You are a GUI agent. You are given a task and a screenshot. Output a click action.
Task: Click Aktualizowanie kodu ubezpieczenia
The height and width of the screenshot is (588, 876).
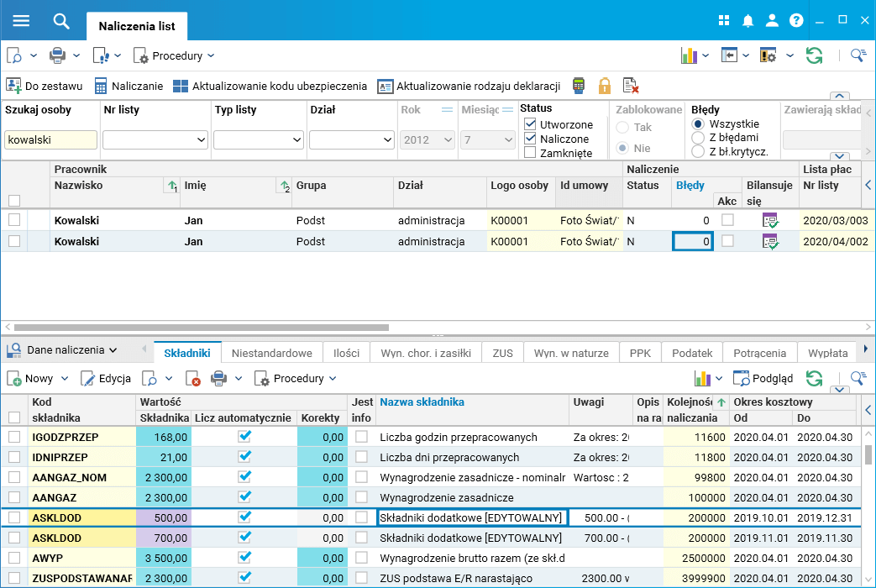coord(270,86)
